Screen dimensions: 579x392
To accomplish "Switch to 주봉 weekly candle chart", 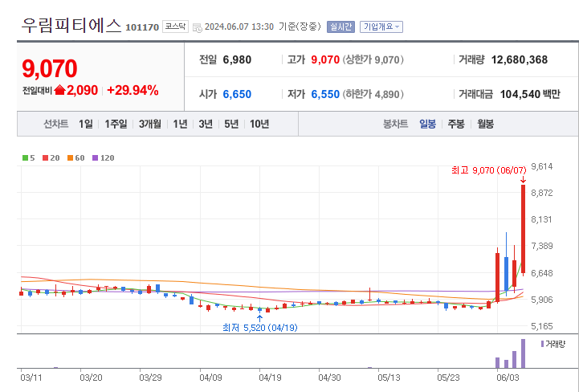I will [x=456, y=124].
